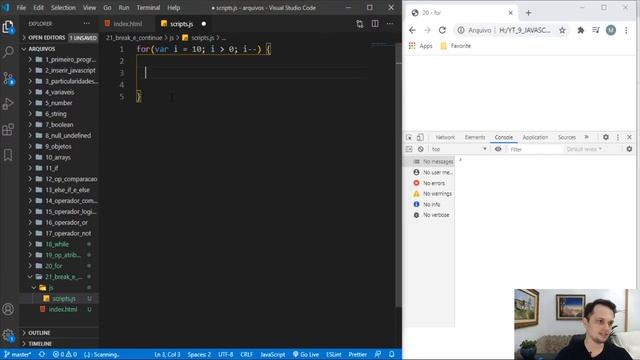The width and height of the screenshot is (640, 360).
Task: Open the Search view in activity bar
Action: [x=8, y=52]
